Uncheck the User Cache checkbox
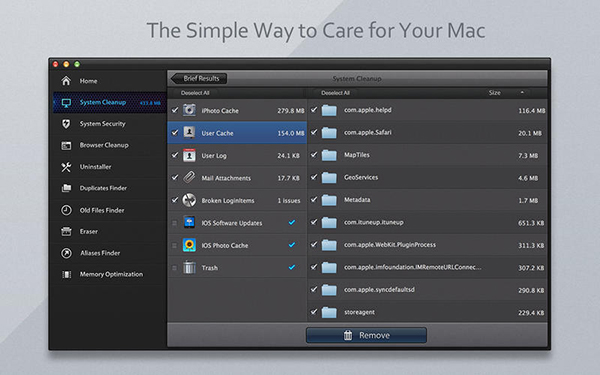The height and width of the screenshot is (375, 600). [x=175, y=133]
